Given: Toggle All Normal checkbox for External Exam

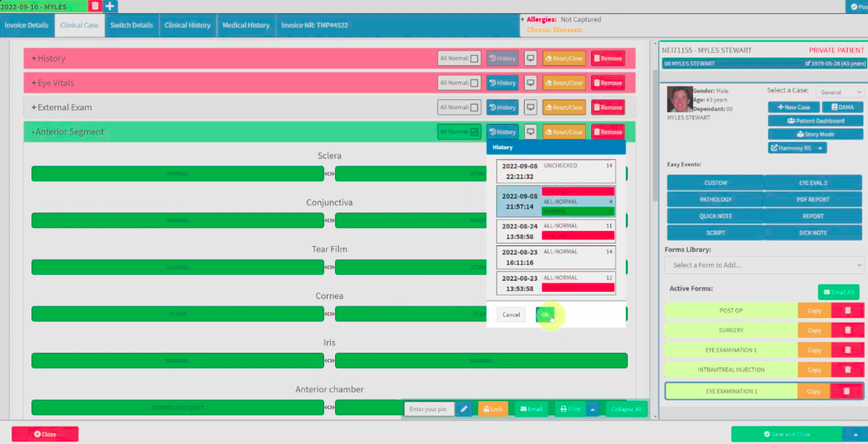Looking at the screenshot, I should (474, 108).
